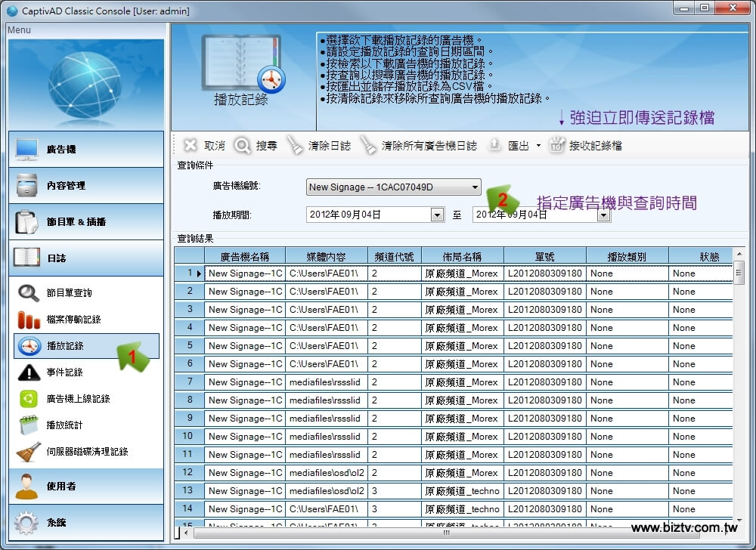This screenshot has width=756, height=550.
Task: Click the 接收記錄檔 receive log icon
Action: [557, 146]
